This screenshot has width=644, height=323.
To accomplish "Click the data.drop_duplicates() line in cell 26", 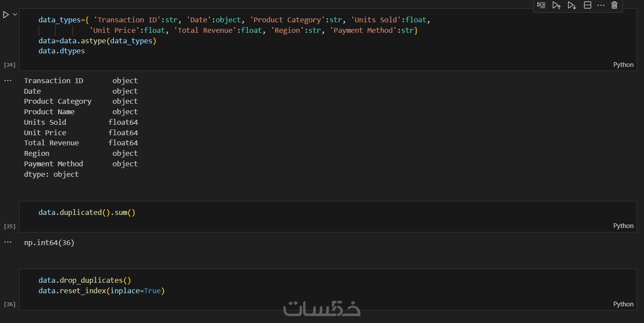I will (x=85, y=281).
